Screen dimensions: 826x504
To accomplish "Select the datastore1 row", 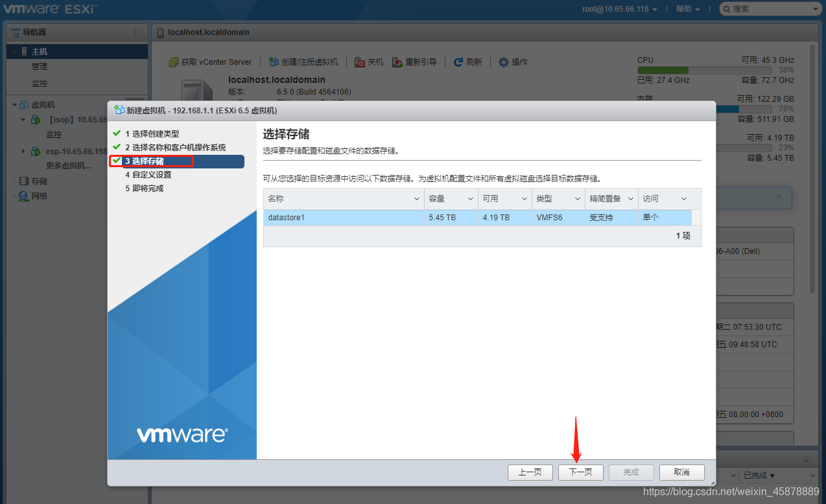I will [477, 218].
